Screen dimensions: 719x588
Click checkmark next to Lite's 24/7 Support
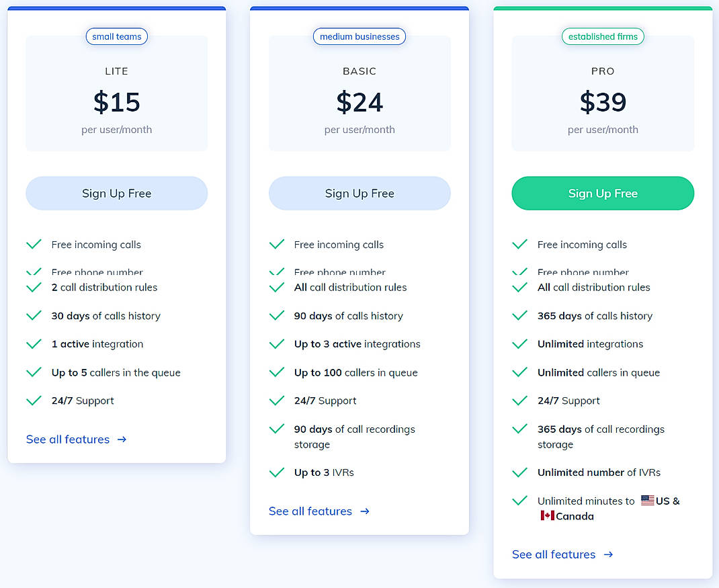[34, 401]
